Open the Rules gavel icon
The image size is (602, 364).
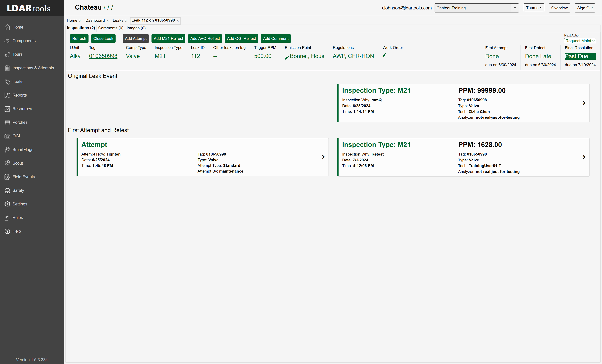click(x=7, y=218)
